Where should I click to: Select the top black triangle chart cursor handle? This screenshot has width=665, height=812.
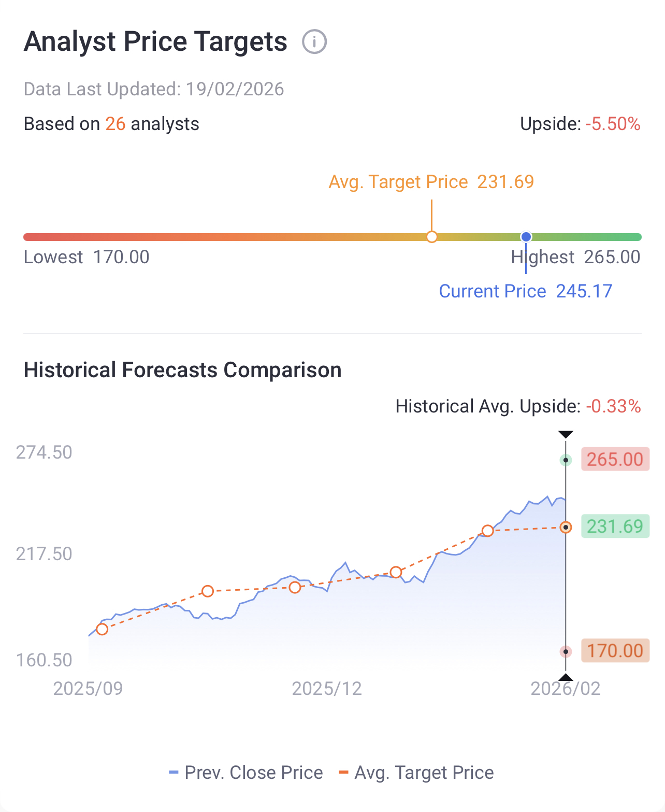pyautogui.click(x=566, y=434)
